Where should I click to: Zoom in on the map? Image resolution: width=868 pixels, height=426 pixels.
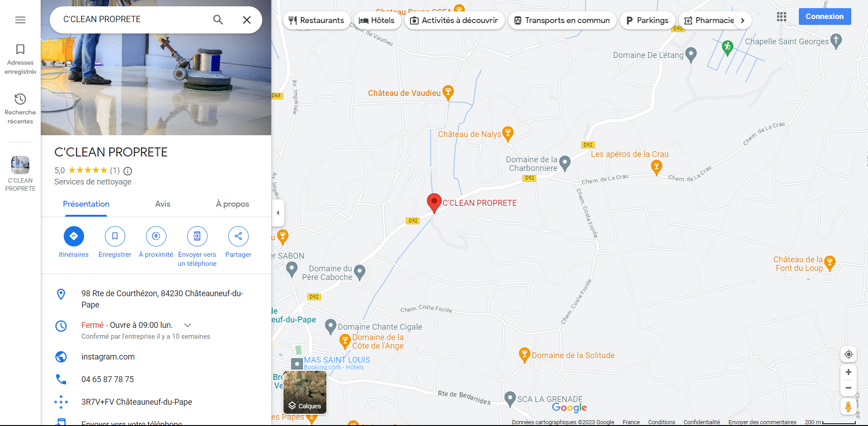849,372
